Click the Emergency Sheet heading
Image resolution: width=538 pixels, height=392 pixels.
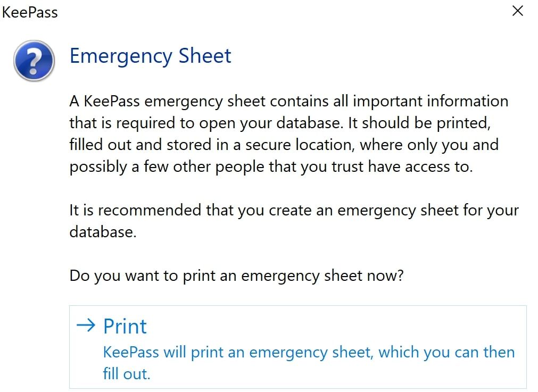coord(150,55)
